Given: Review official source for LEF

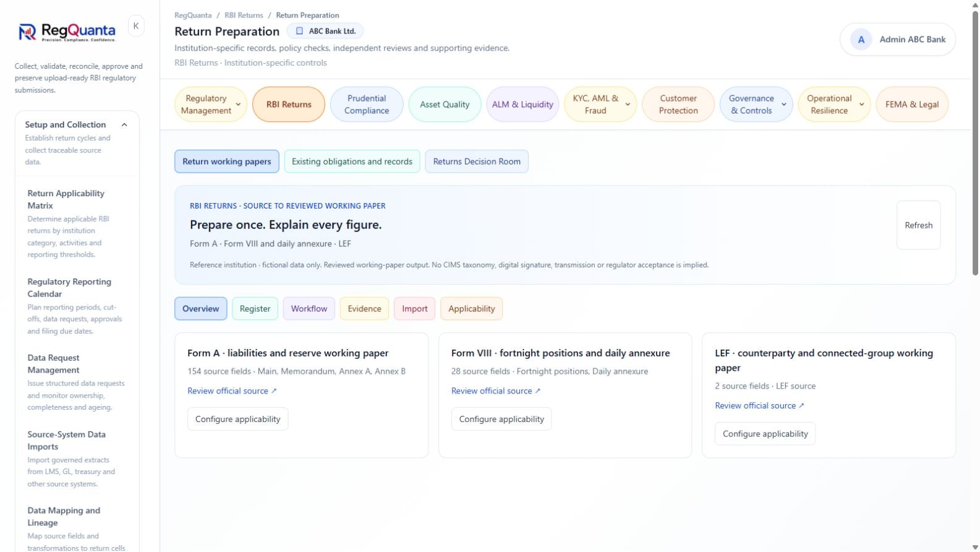Looking at the screenshot, I should tap(760, 406).
